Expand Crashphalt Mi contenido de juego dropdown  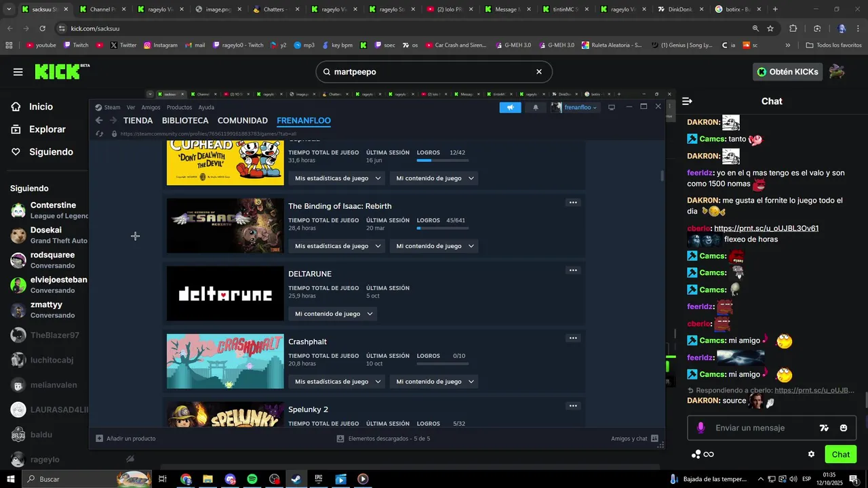click(434, 382)
